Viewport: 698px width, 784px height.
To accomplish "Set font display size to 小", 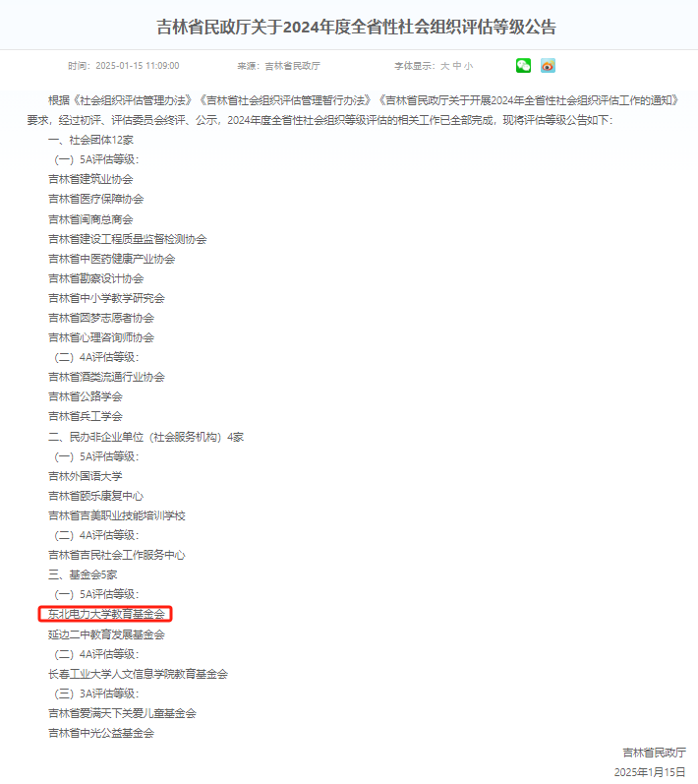I will click(x=468, y=66).
